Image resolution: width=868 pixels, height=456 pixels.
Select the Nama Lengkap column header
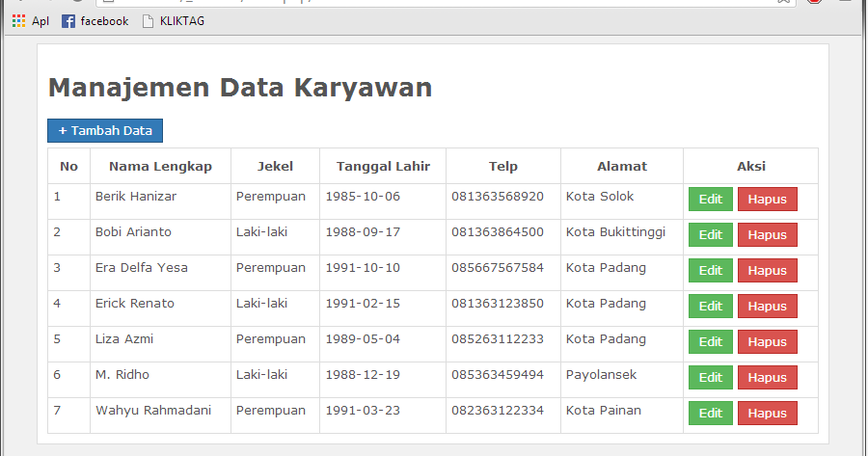tap(160, 166)
